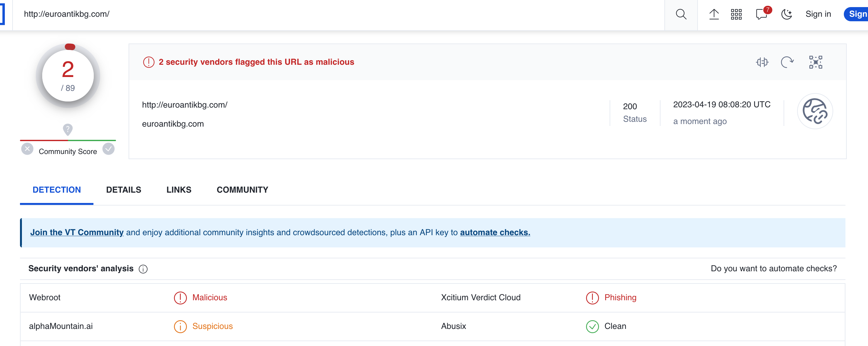The width and height of the screenshot is (868, 346).
Task: Click the 'a moment ago' text
Action: point(700,121)
